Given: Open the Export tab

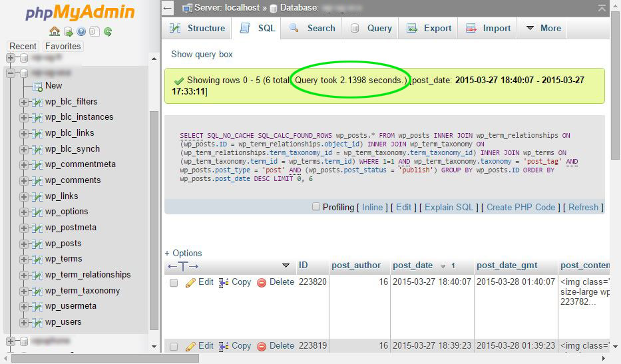Looking at the screenshot, I should 429,28.
